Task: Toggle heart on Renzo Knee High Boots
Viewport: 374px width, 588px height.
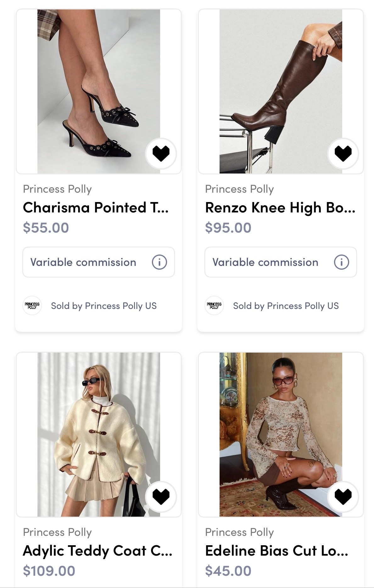Action: coord(343,154)
